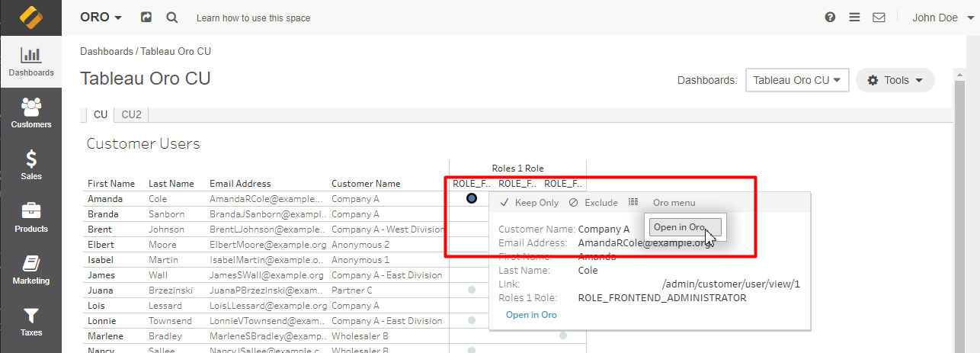
Task: Go to Customers section in sidebar
Action: point(30,113)
